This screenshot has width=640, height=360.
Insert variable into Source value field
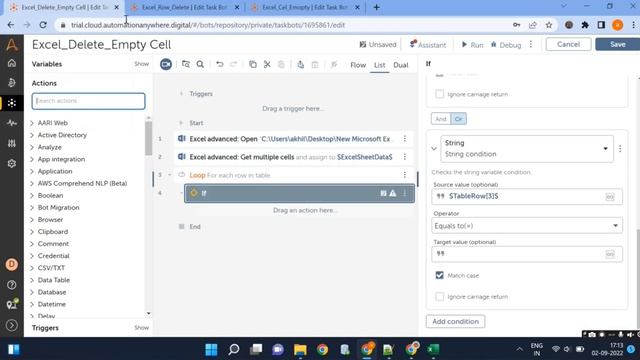[610, 197]
